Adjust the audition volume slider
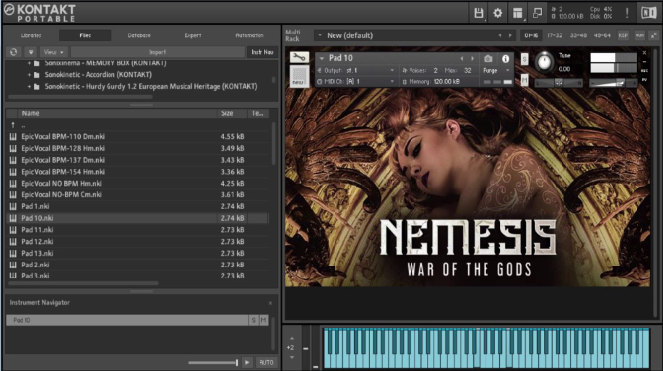This screenshot has width=663, height=371. point(213,363)
